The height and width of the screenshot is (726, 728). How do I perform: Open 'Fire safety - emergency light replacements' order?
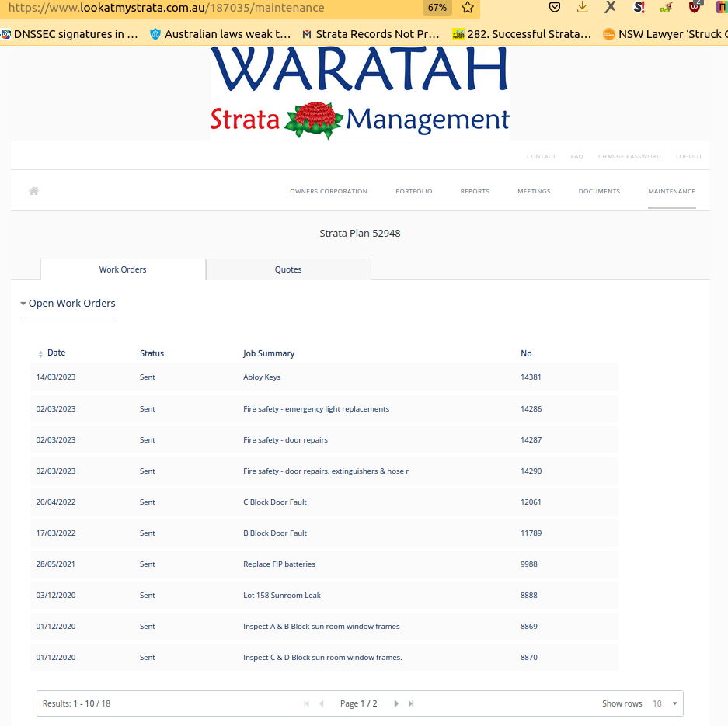pos(316,408)
